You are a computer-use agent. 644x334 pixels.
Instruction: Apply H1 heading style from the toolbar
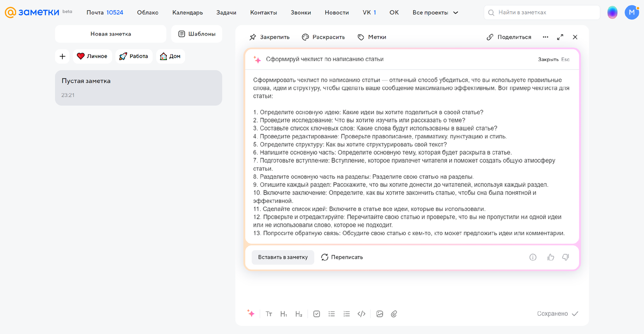click(x=283, y=314)
